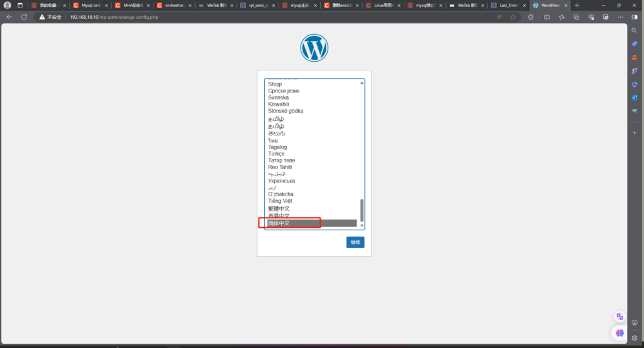
Task: Go back to previous page
Action: pyautogui.click(x=9, y=17)
